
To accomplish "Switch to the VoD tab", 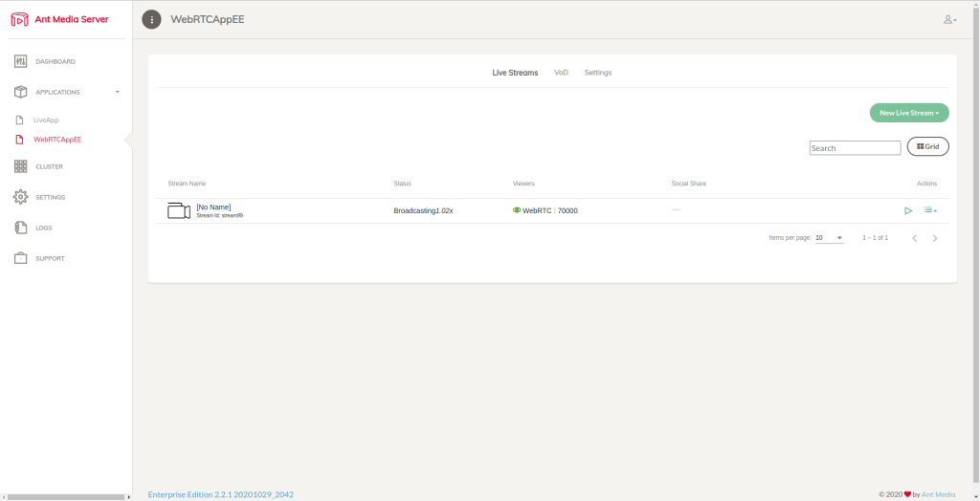I will pos(561,73).
